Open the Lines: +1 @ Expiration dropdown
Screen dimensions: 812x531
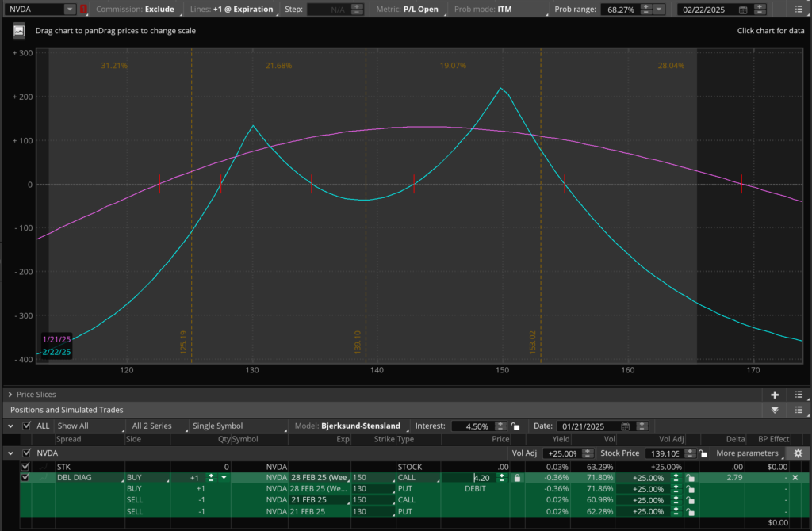point(234,10)
